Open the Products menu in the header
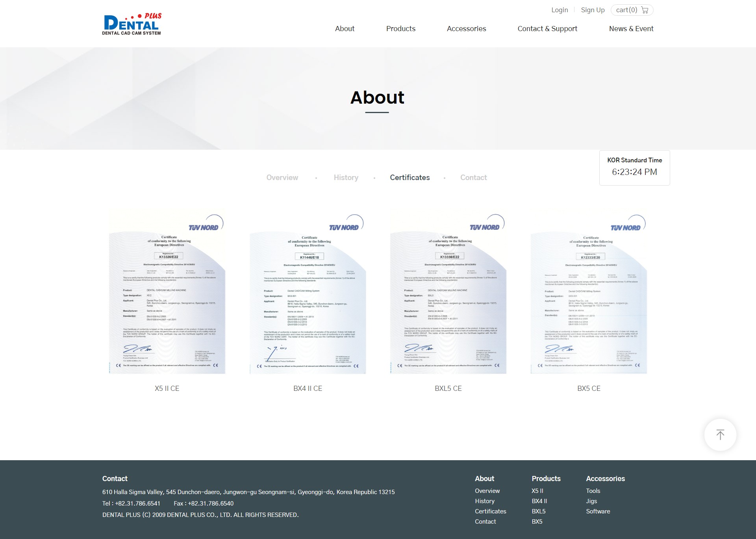Screen dimensions: 756x539 click(x=400, y=28)
